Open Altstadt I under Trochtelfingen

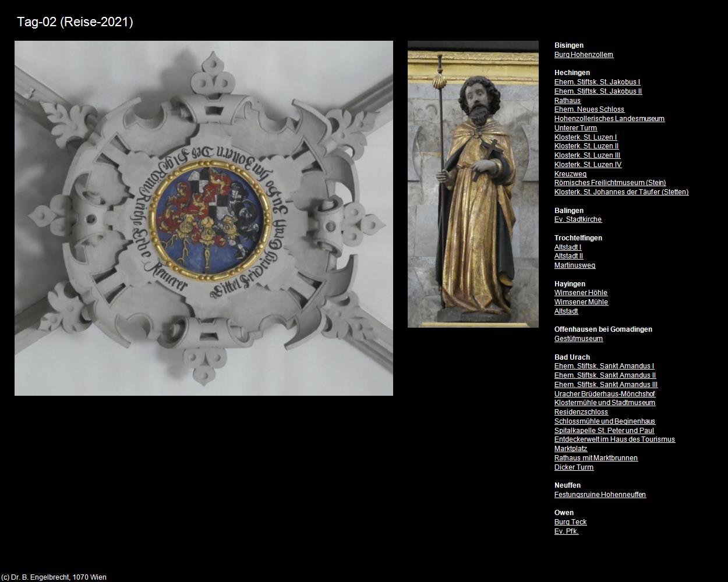[568, 247]
